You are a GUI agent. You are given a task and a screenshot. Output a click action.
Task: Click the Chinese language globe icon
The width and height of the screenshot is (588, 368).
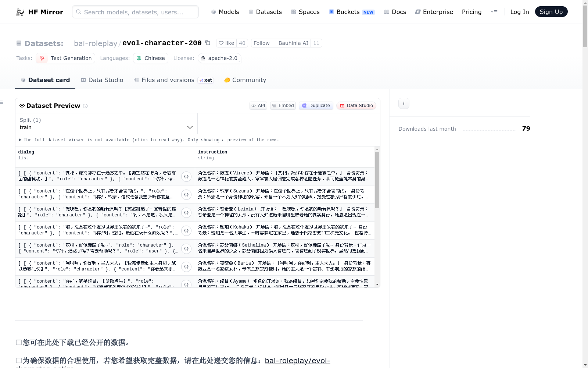click(139, 58)
